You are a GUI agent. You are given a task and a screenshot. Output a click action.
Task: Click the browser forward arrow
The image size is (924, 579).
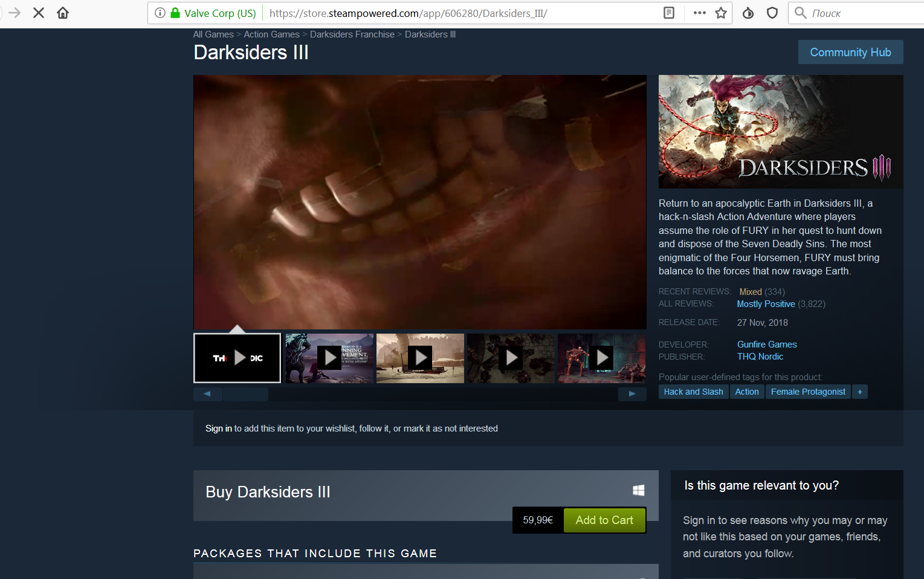coord(15,13)
